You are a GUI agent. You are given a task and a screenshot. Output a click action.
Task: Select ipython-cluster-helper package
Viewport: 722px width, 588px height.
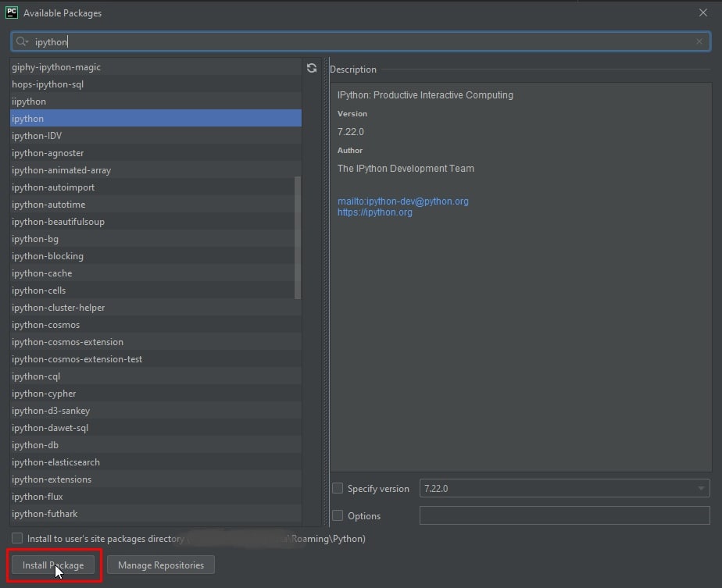coord(155,308)
